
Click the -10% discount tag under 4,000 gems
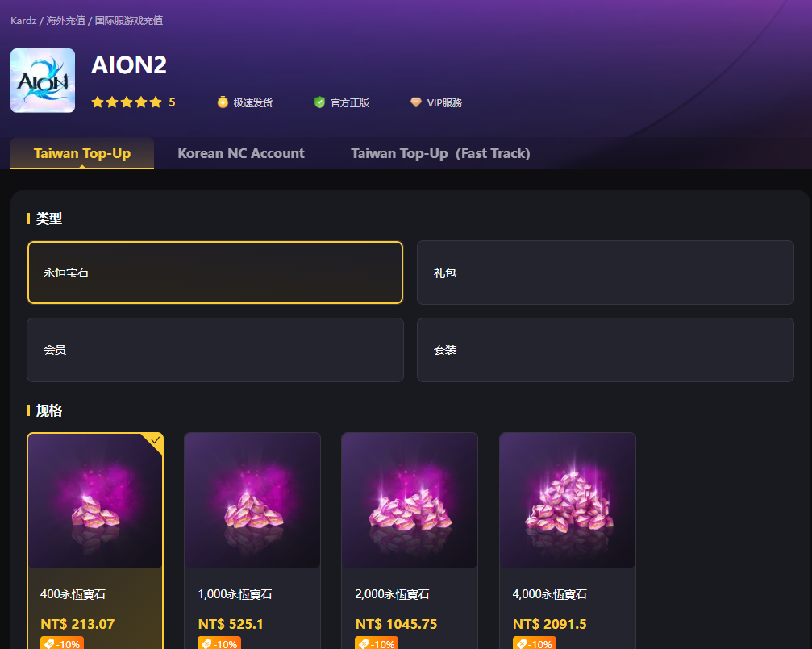pyautogui.click(x=534, y=643)
